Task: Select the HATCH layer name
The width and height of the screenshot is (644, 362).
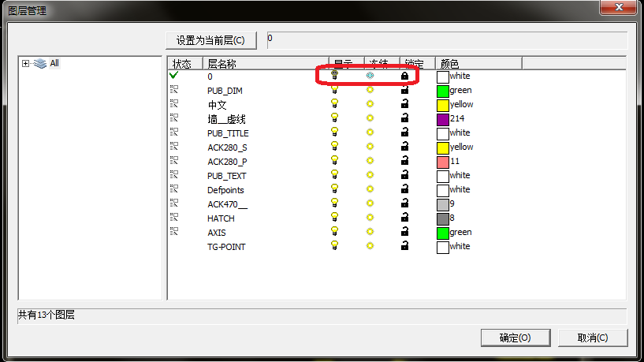Action: coord(221,218)
